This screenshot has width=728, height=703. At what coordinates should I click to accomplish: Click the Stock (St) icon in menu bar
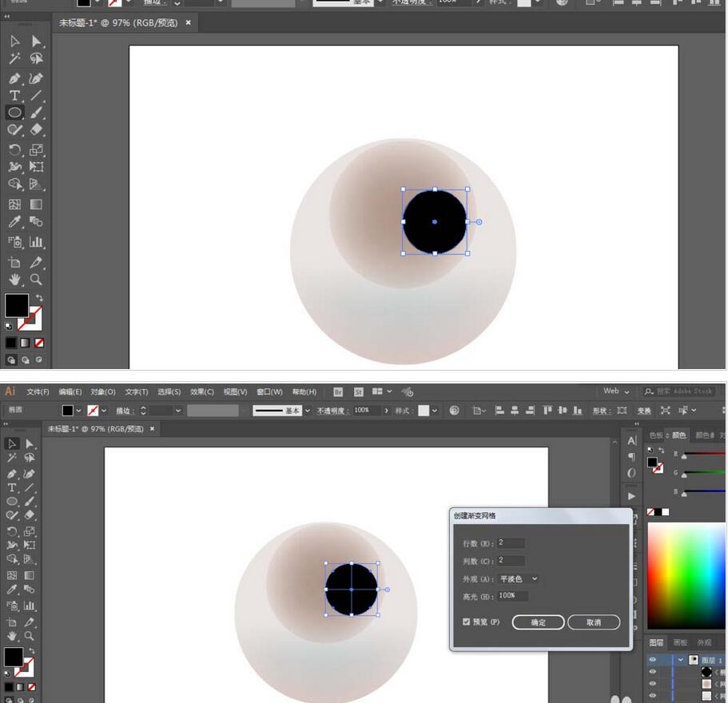tap(358, 391)
